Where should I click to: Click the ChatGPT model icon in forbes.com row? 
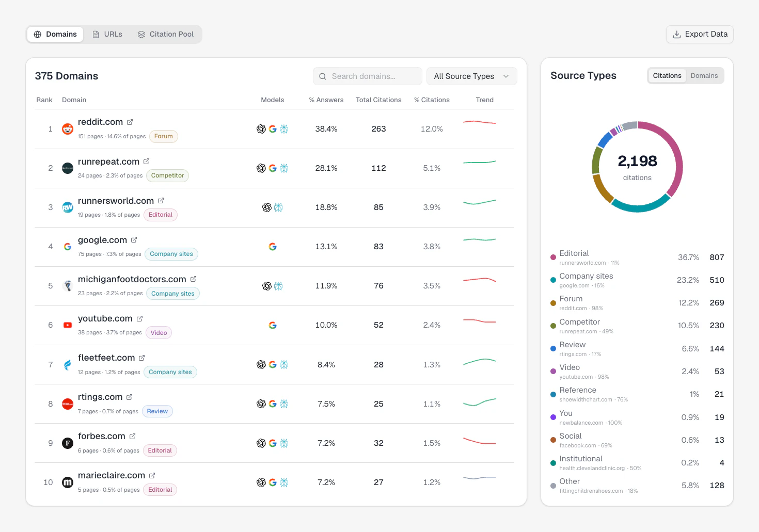coord(261,443)
